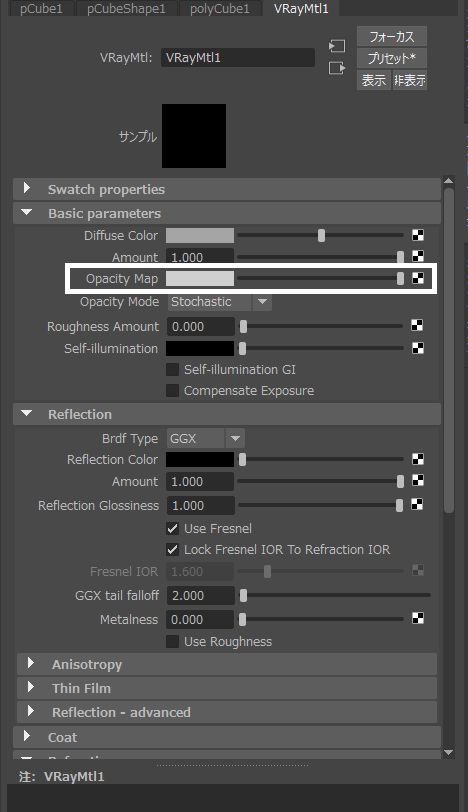Viewport: 468px width, 812px height.
Task: Enable Compensate Exposure checkbox
Action: coord(172,390)
